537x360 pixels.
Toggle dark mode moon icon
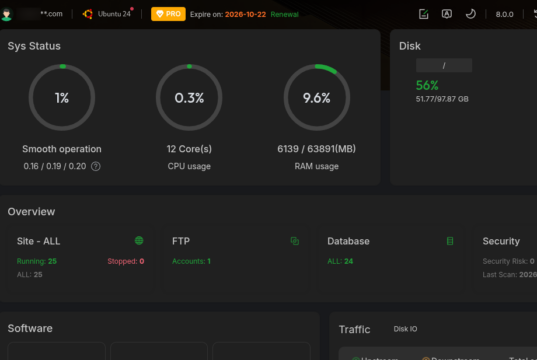tap(471, 14)
